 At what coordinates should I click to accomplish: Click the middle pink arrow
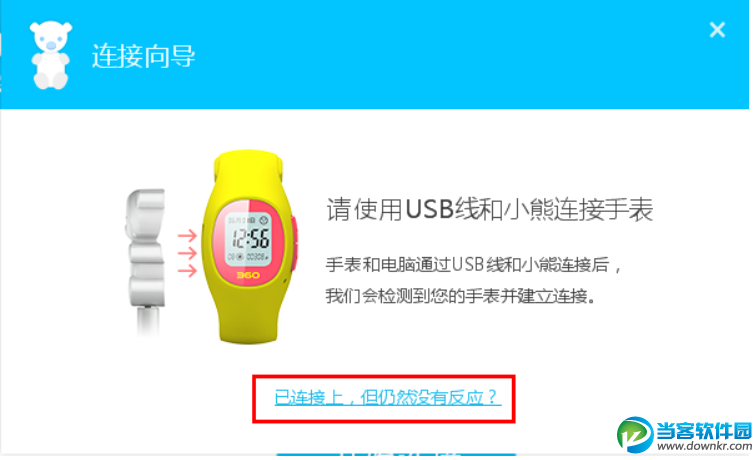[x=187, y=253]
